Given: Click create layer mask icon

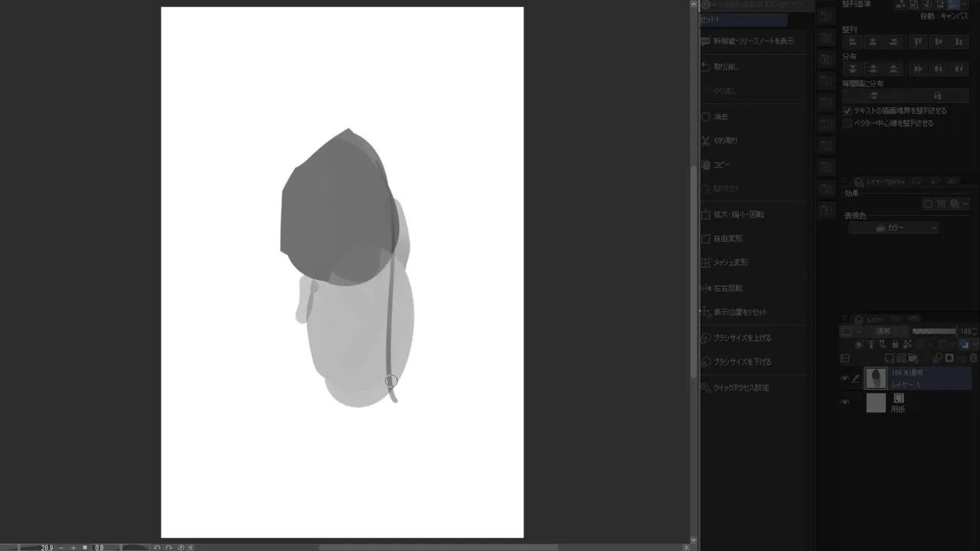Looking at the screenshot, I should (949, 358).
